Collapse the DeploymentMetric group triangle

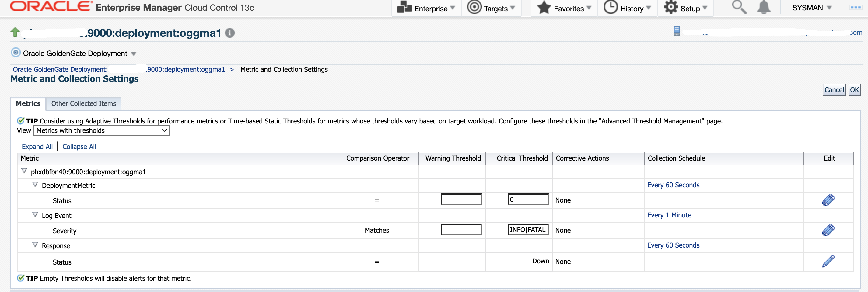coord(35,184)
